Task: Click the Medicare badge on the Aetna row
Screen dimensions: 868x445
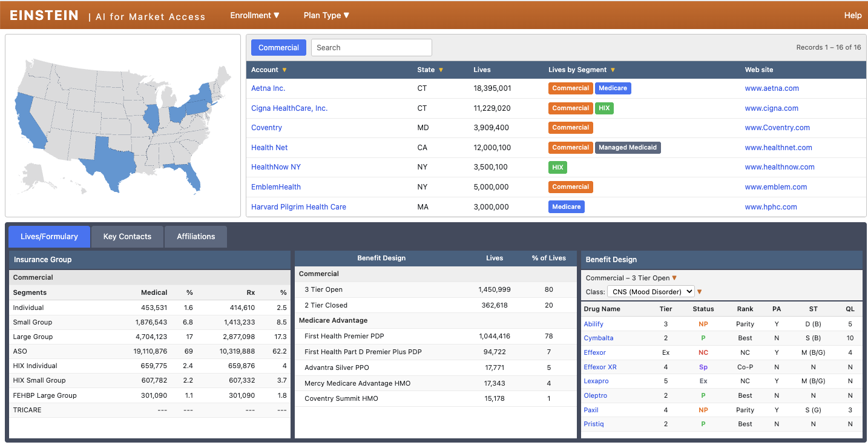Action: (x=613, y=88)
